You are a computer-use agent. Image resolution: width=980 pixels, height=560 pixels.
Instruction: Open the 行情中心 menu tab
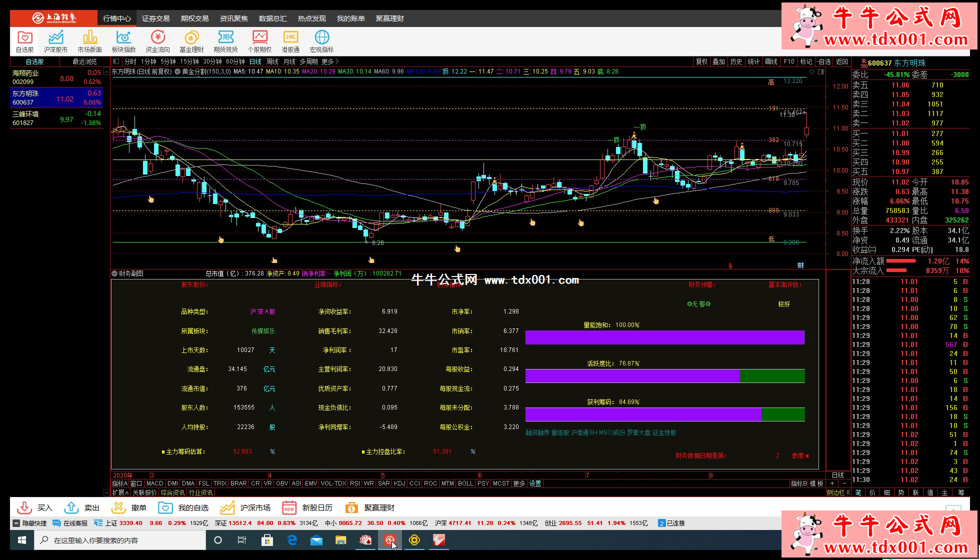click(x=117, y=18)
